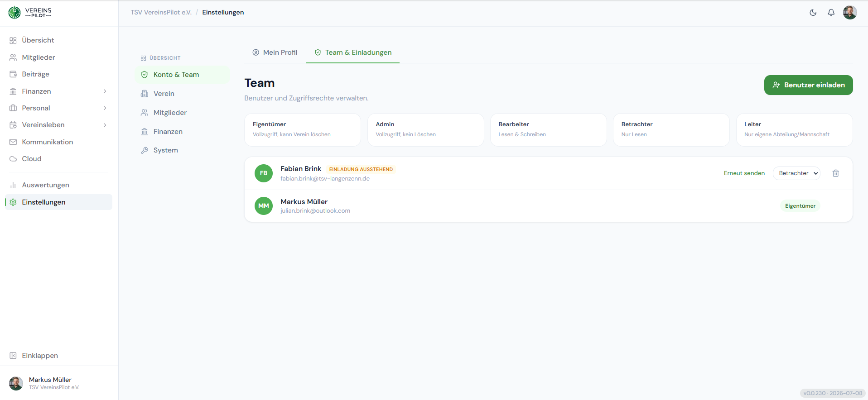Click the VereinsPilot logo

pyautogui.click(x=30, y=13)
